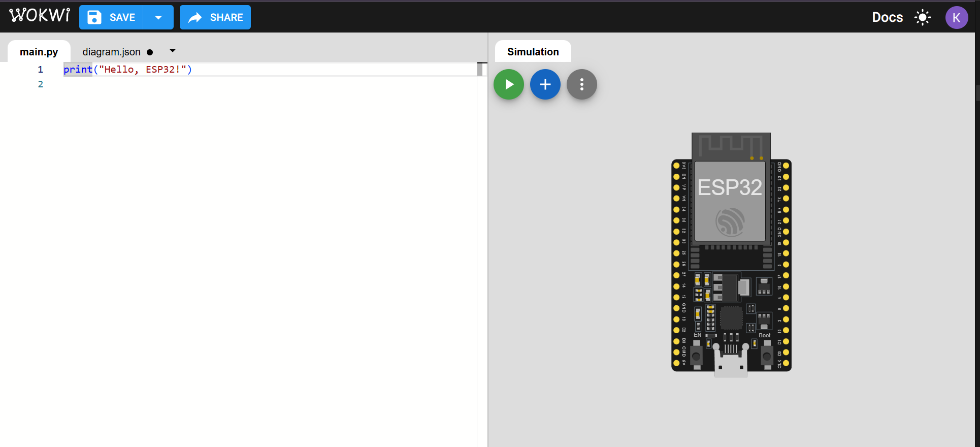Click the top-right GND pin on the ESP32

(786, 166)
